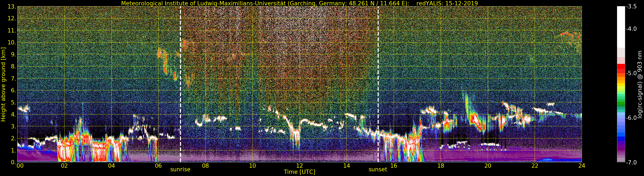The width and height of the screenshot is (644, 176).
Task: Click the '-4.0' colorbar tick label
Action: pyautogui.click(x=631, y=29)
